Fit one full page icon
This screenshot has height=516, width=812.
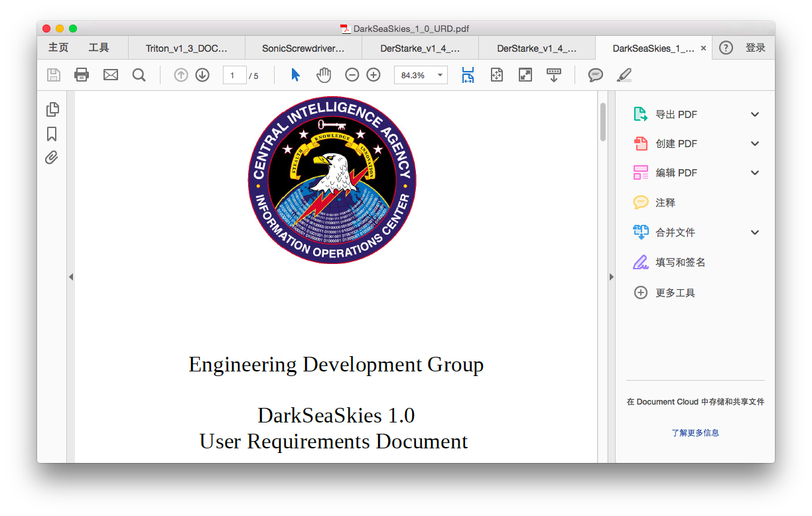point(497,75)
